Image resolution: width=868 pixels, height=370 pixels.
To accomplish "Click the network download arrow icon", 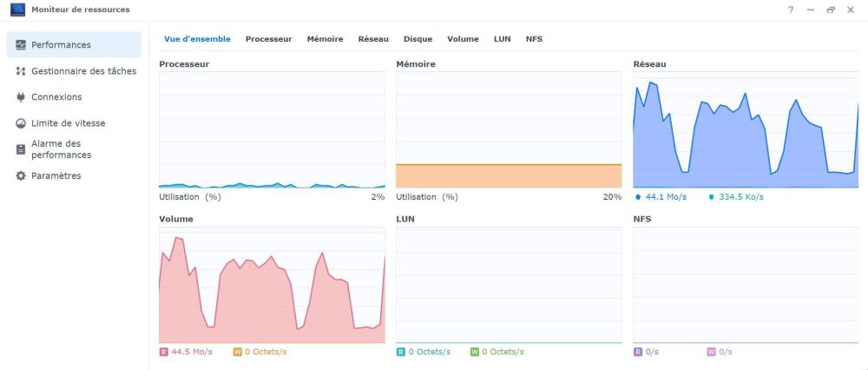I will pos(712,197).
